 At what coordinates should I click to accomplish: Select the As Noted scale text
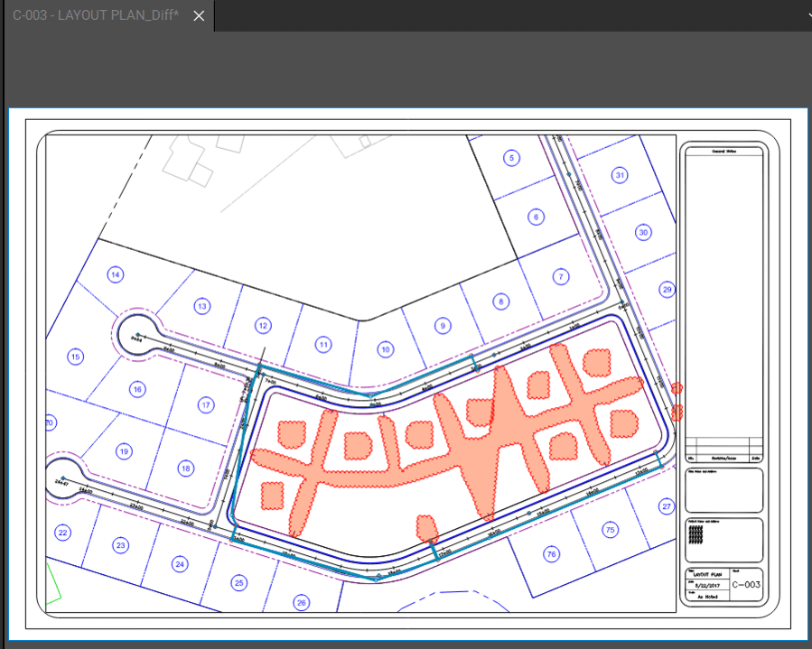pos(707,597)
